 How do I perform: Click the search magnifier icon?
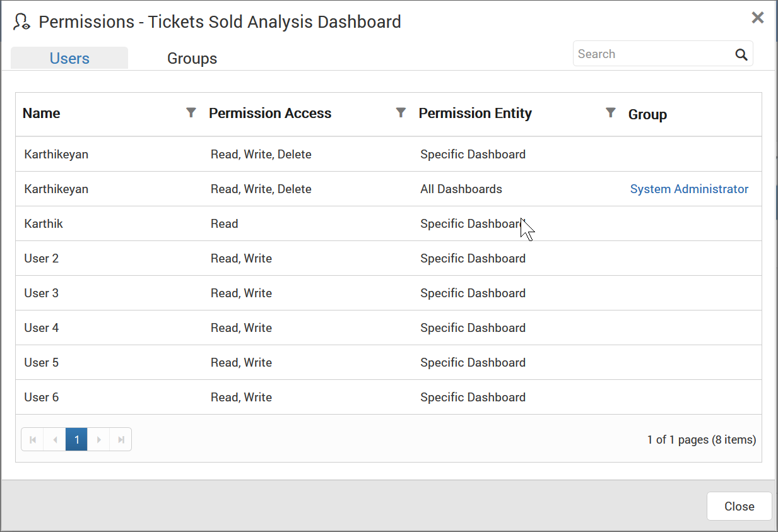(741, 54)
